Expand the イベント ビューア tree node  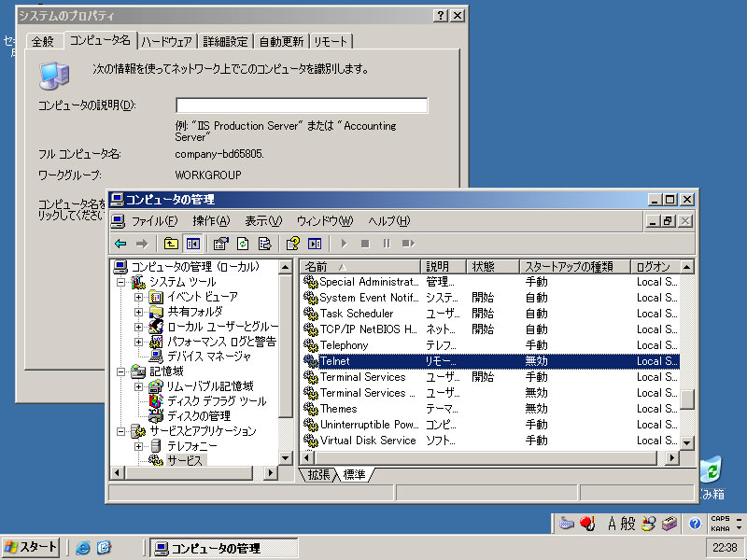pos(139,297)
